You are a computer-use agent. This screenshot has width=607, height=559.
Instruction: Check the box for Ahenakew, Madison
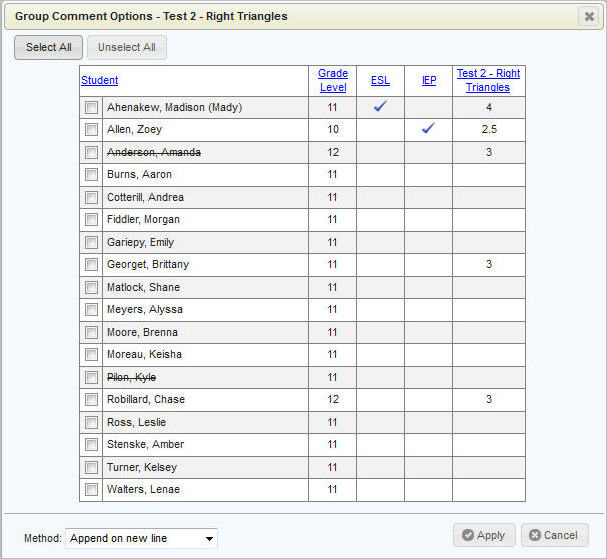tap(91, 108)
